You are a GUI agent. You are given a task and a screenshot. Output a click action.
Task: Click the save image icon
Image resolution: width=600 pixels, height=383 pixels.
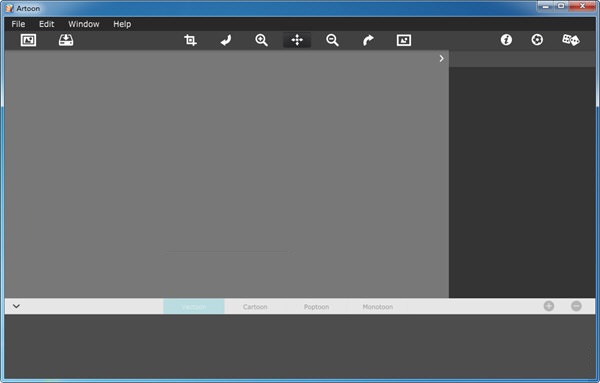point(66,40)
